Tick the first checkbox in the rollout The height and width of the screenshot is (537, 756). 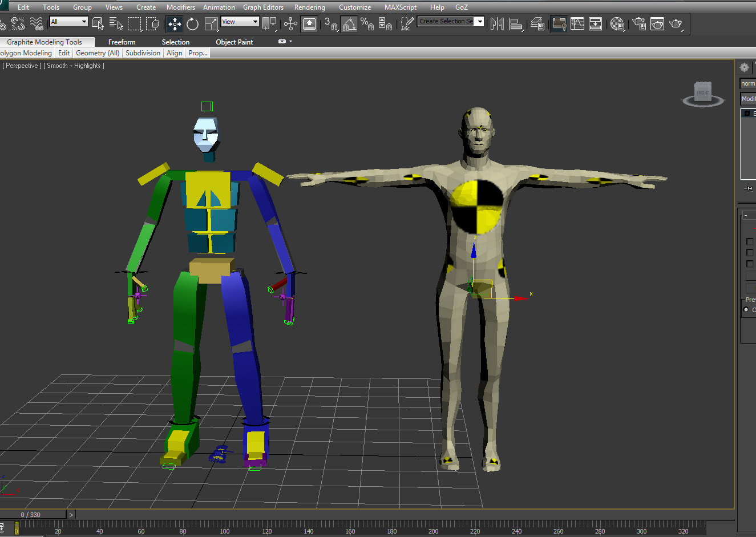tap(750, 241)
